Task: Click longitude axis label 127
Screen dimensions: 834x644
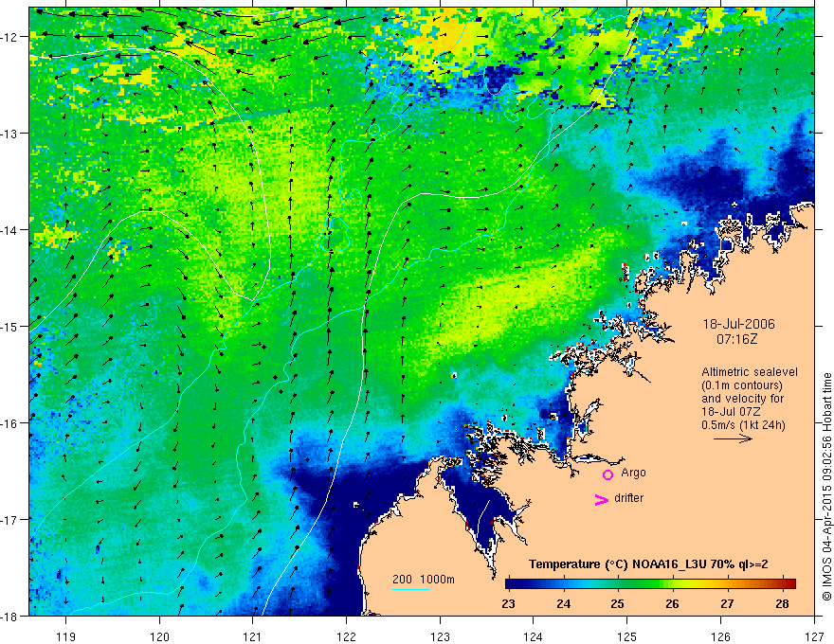Action: 814,636
